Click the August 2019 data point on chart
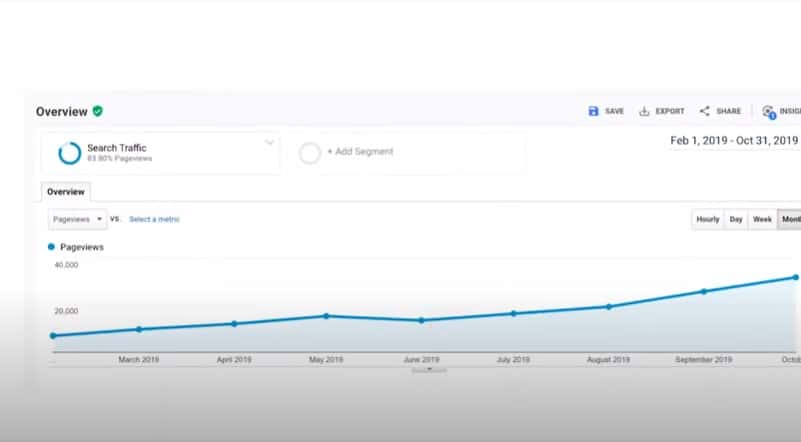 coord(608,306)
